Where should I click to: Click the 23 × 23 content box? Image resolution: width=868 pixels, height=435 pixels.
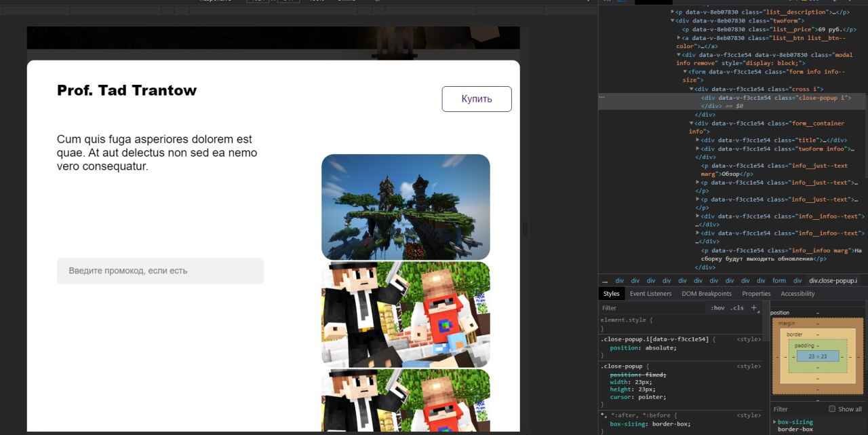[817, 356]
